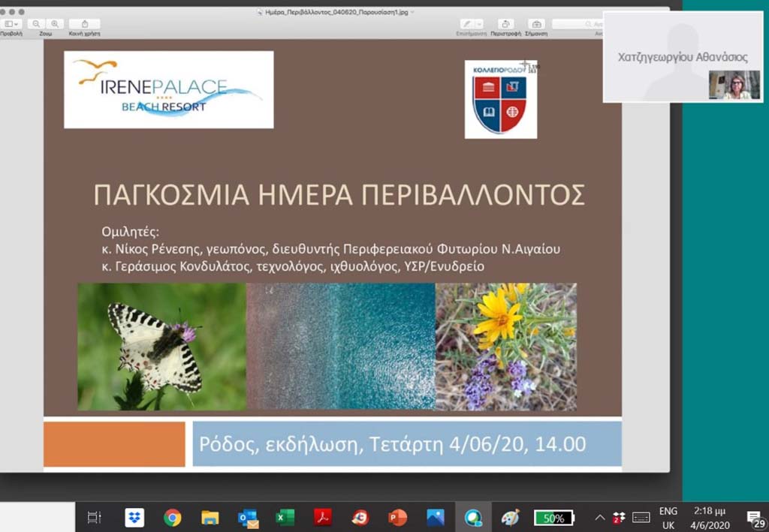This screenshot has width=769, height=532.
Task: Click the small webcam video thumbnail
Action: coord(734,85)
